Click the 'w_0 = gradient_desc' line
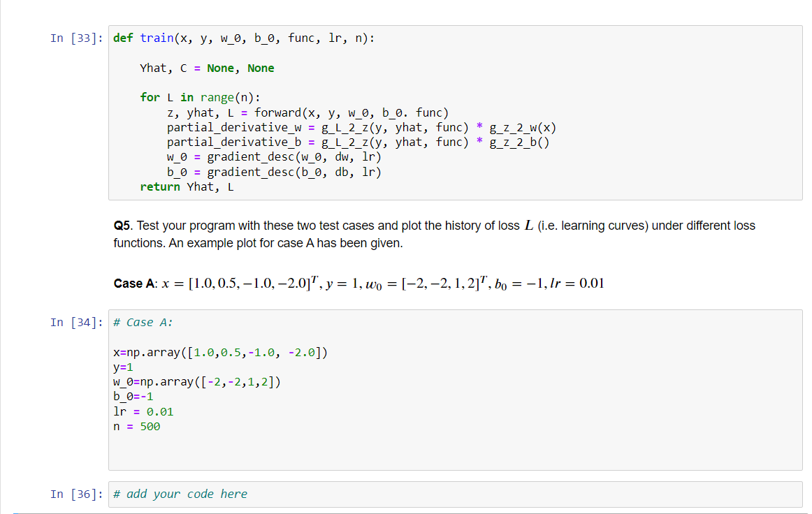 coord(274,157)
